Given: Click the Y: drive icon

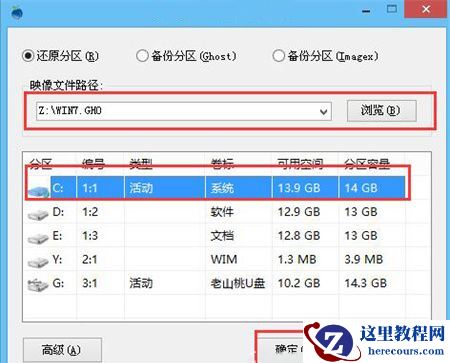Looking at the screenshot, I should click(38, 262).
